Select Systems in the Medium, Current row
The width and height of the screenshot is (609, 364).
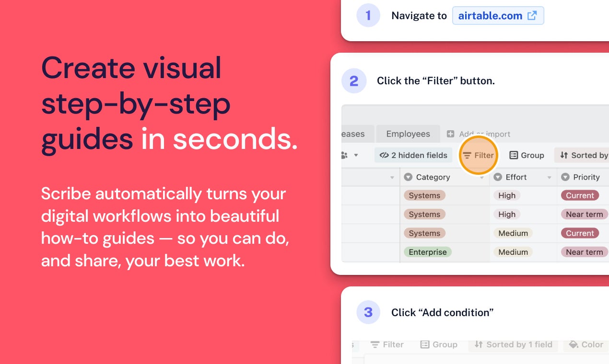pyautogui.click(x=424, y=233)
